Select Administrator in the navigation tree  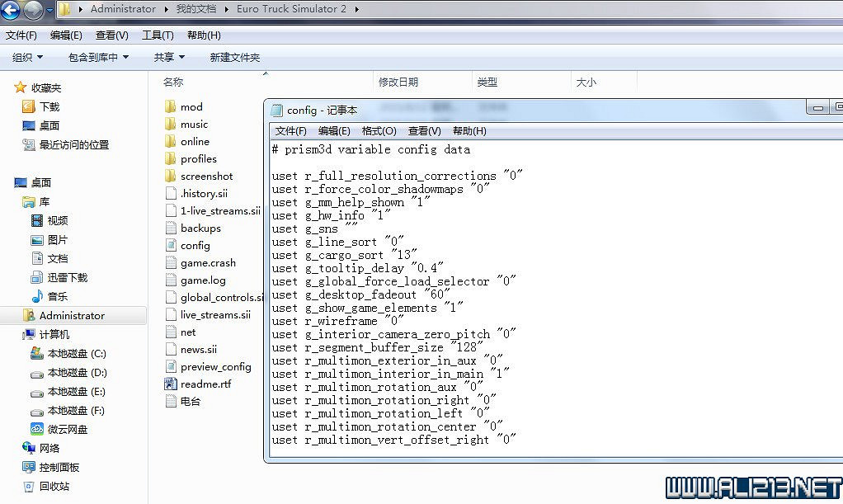point(72,315)
